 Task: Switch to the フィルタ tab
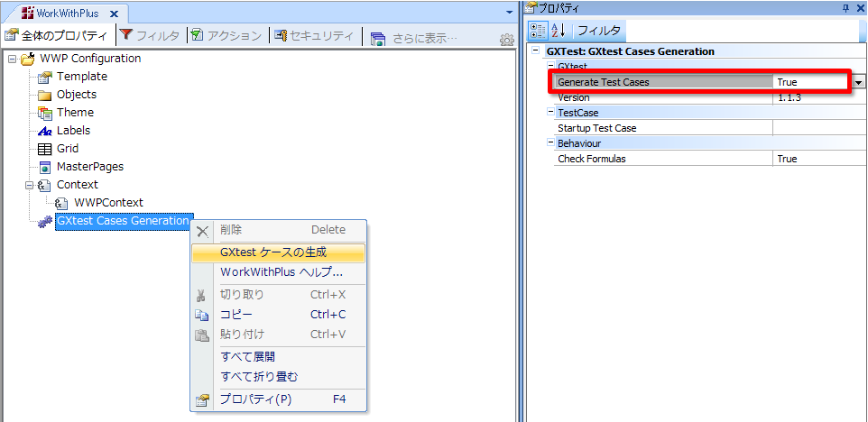tap(150, 36)
